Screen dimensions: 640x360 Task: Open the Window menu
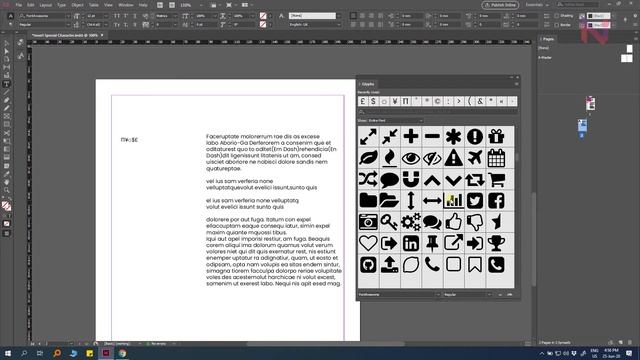pyautogui.click(x=126, y=5)
